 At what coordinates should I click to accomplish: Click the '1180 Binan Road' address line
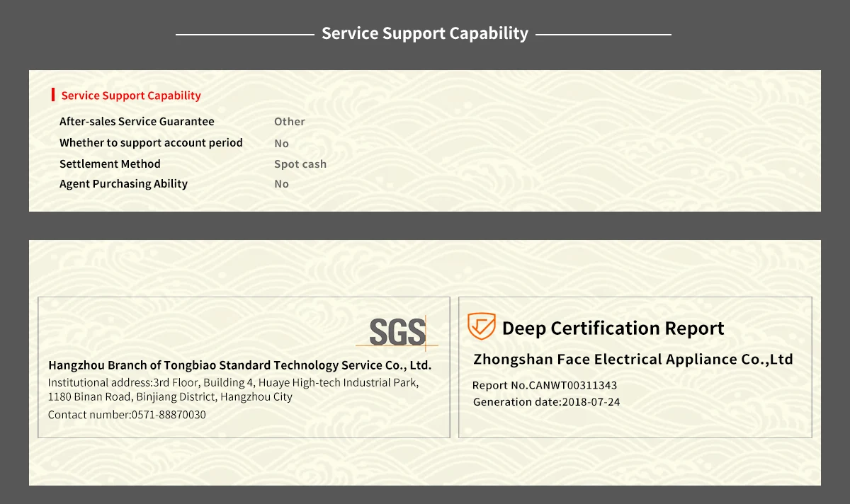(170, 397)
